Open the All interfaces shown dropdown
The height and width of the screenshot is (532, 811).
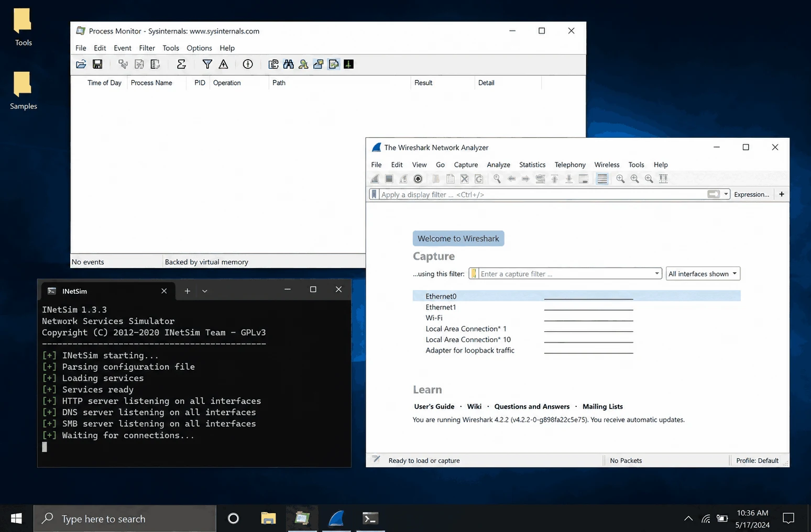pyautogui.click(x=703, y=273)
